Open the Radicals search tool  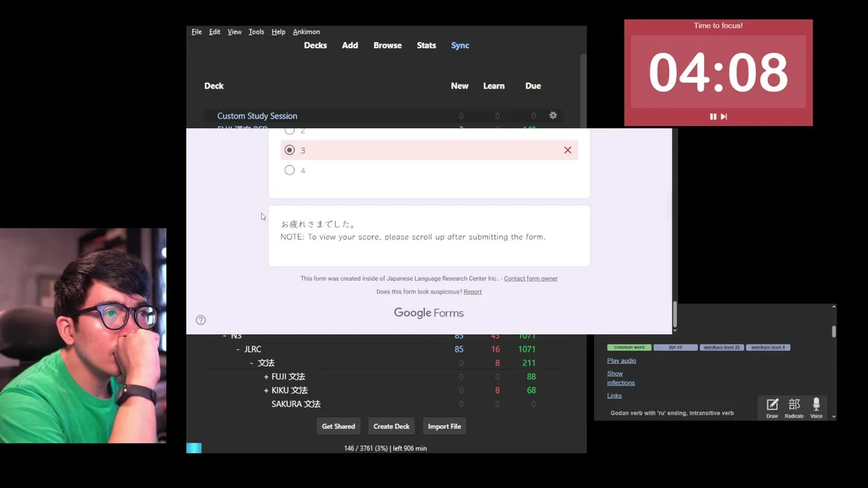pos(794,408)
